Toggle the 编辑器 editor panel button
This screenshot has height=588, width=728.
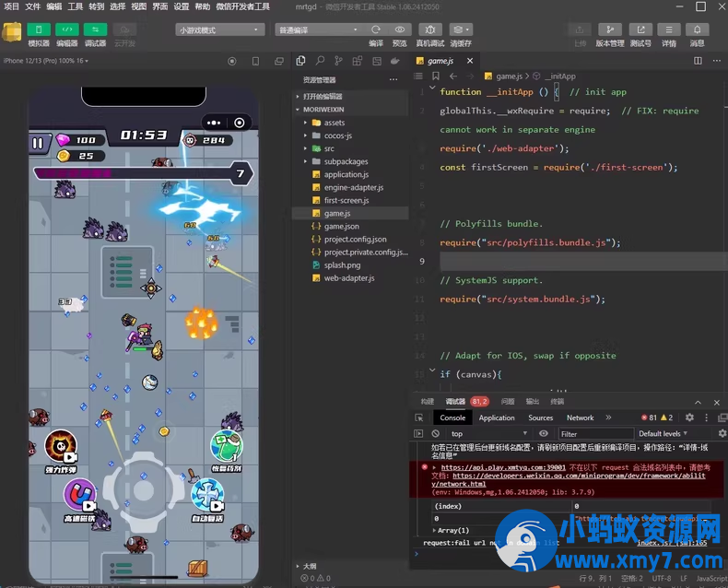tap(67, 29)
